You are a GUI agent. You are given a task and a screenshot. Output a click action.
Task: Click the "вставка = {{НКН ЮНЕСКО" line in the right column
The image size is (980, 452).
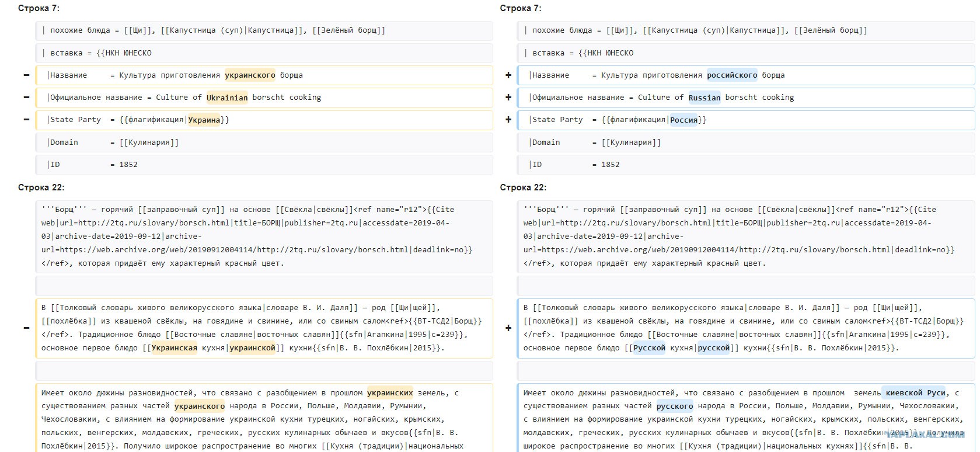point(747,53)
